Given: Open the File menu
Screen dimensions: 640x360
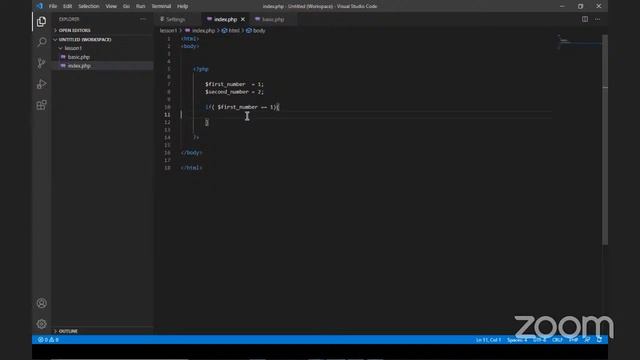Looking at the screenshot, I should 53,6.
